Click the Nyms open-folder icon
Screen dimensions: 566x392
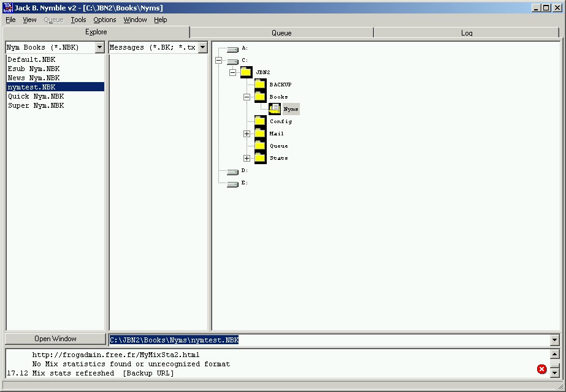275,109
